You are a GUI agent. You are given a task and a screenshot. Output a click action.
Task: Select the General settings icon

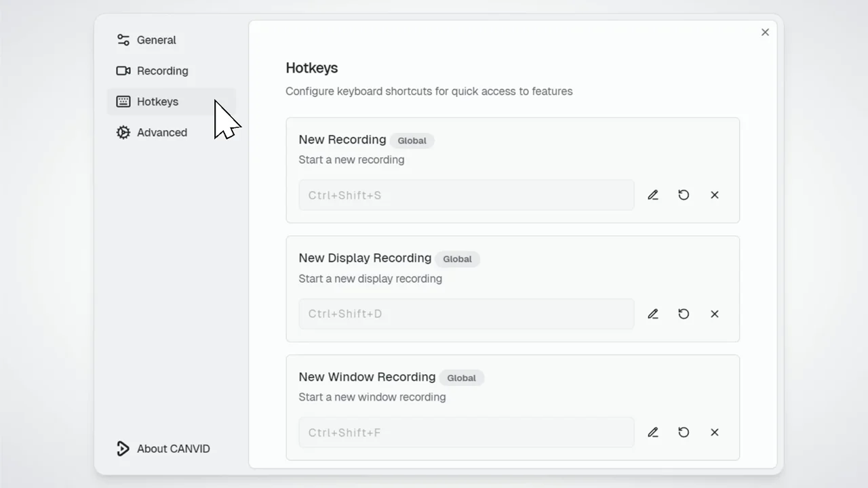(x=123, y=40)
